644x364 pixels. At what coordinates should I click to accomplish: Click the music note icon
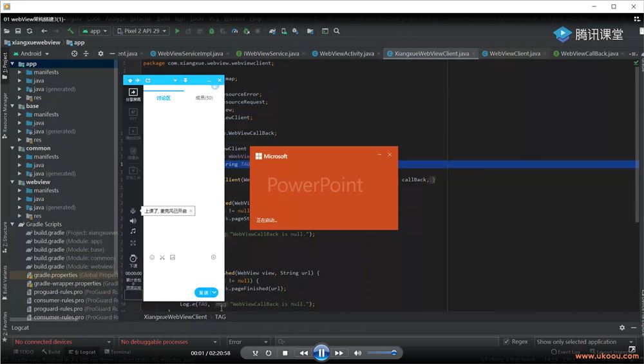pyautogui.click(x=133, y=231)
